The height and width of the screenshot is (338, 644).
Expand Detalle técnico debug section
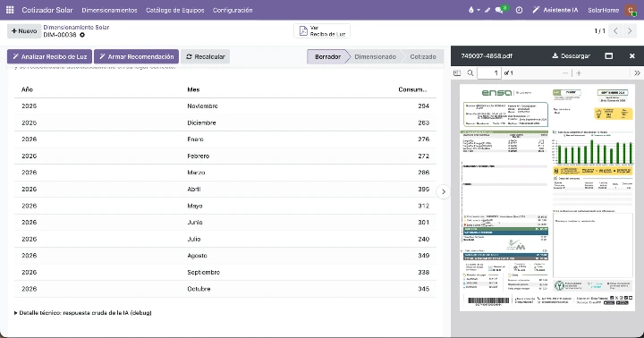[x=83, y=313]
